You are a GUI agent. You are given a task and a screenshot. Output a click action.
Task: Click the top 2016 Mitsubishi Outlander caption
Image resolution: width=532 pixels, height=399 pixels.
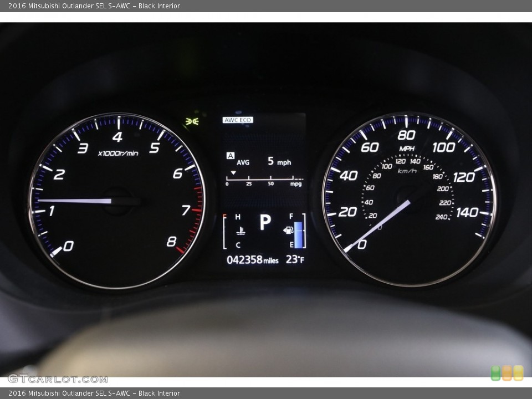tap(94, 6)
